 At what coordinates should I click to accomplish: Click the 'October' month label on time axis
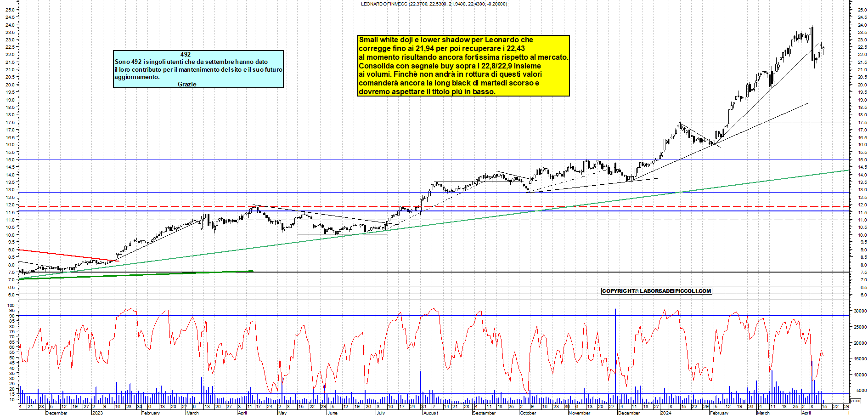pyautogui.click(x=528, y=413)
